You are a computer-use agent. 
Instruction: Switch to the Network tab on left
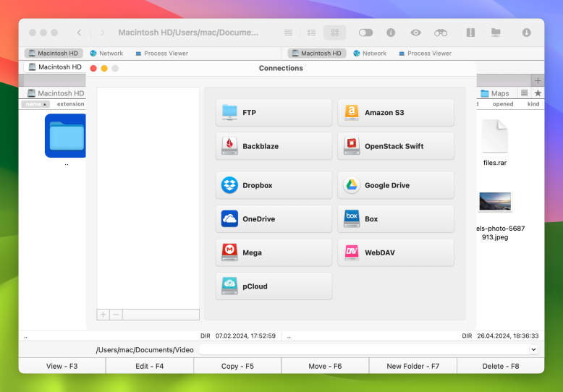pyautogui.click(x=106, y=54)
